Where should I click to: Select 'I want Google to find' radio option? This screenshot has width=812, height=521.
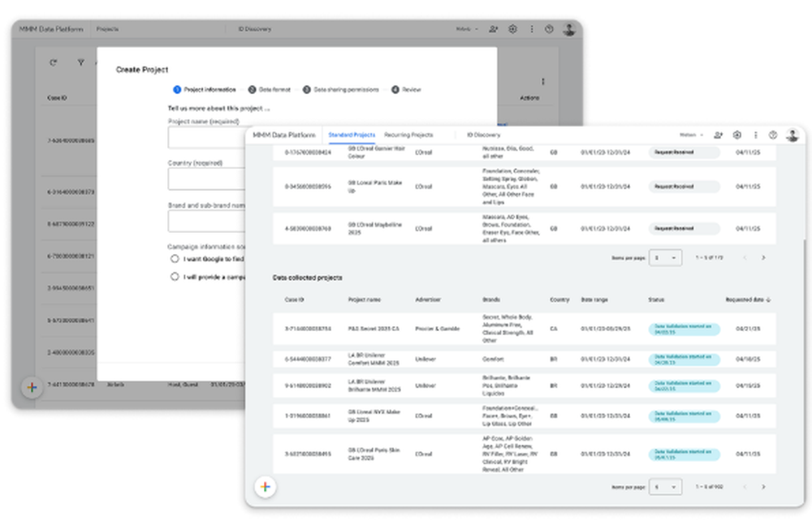pyautogui.click(x=175, y=259)
